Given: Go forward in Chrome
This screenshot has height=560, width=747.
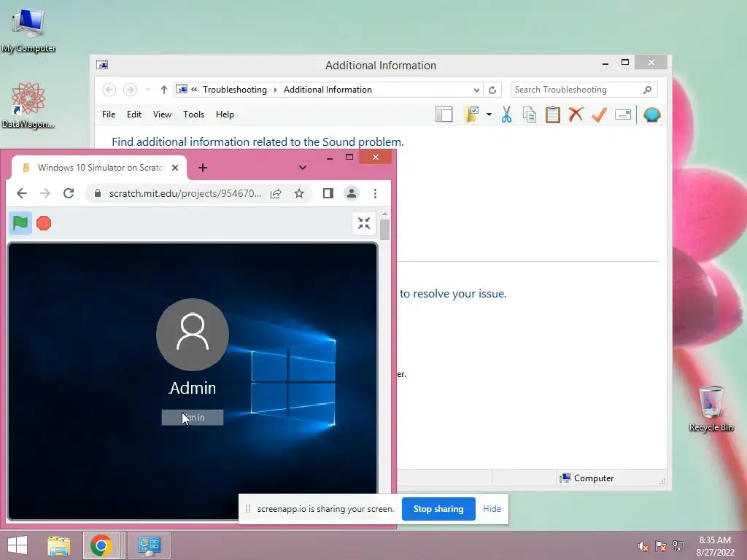Looking at the screenshot, I should tap(45, 193).
